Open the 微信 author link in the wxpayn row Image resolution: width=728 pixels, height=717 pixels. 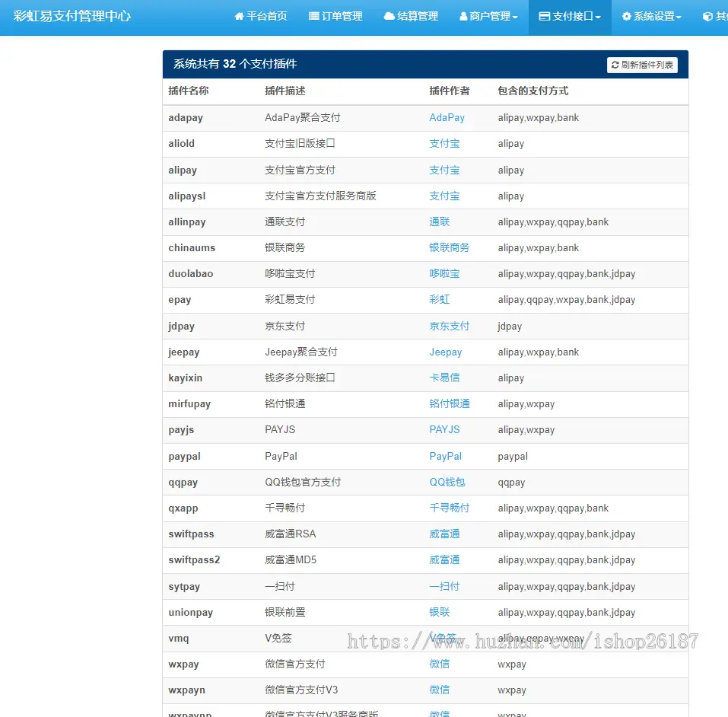coord(439,690)
